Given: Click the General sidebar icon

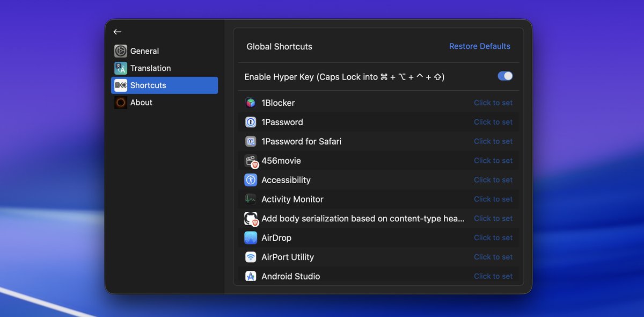Looking at the screenshot, I should [x=121, y=51].
